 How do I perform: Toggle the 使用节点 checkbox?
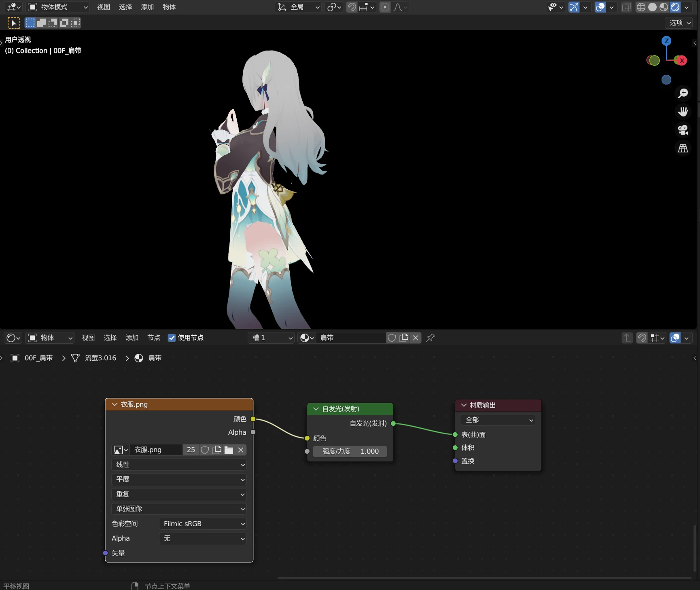coord(172,338)
